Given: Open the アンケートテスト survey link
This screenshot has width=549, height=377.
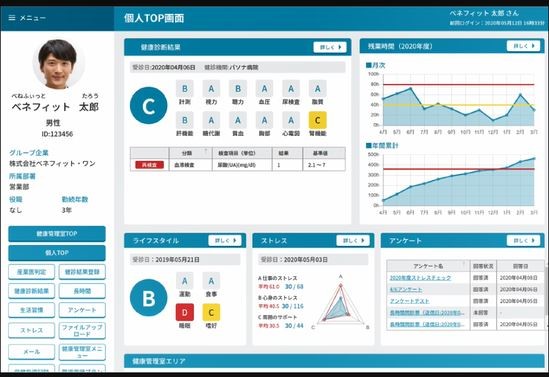Looking at the screenshot, I should pyautogui.click(x=409, y=301).
